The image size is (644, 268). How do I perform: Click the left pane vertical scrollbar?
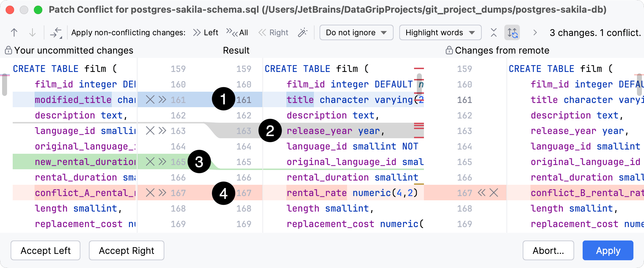(4, 85)
